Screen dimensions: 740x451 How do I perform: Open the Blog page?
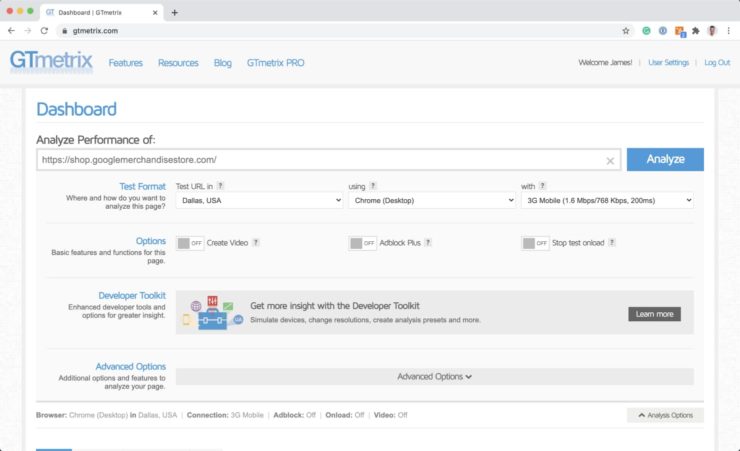pos(223,63)
